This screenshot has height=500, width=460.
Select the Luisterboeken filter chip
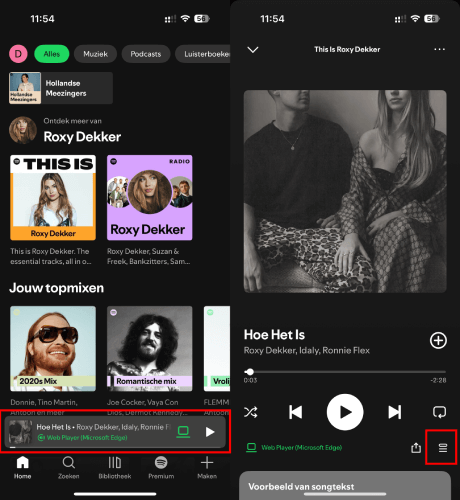coord(203,54)
